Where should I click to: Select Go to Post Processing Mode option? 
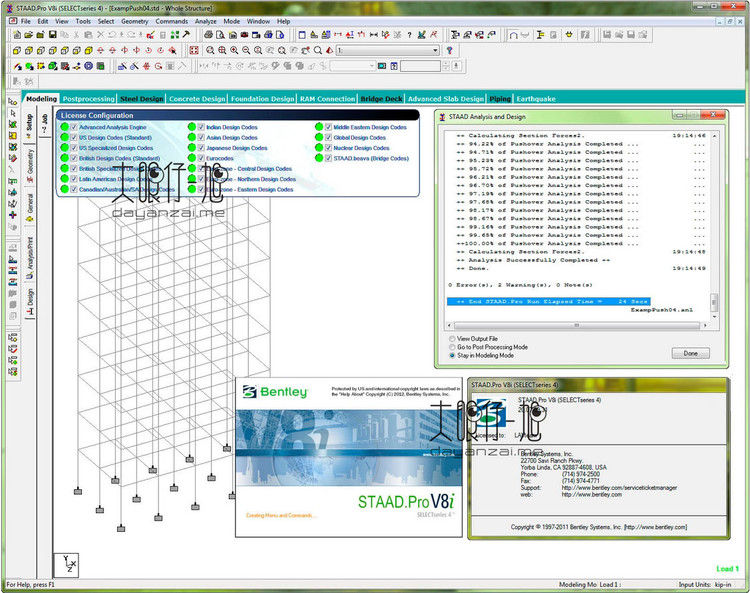(x=452, y=347)
